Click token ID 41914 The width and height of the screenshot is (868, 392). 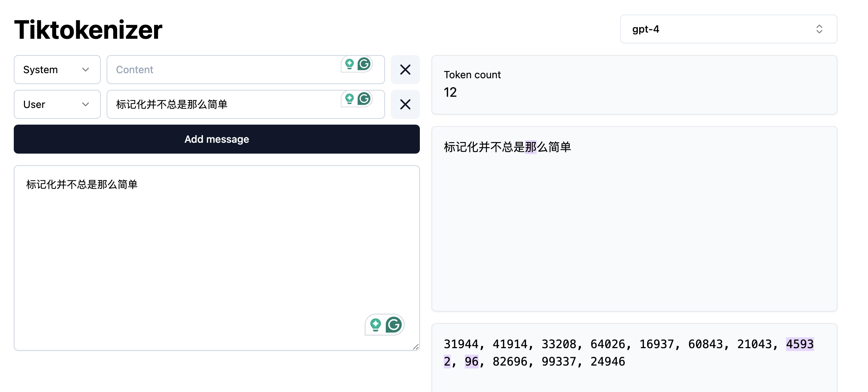point(511,344)
